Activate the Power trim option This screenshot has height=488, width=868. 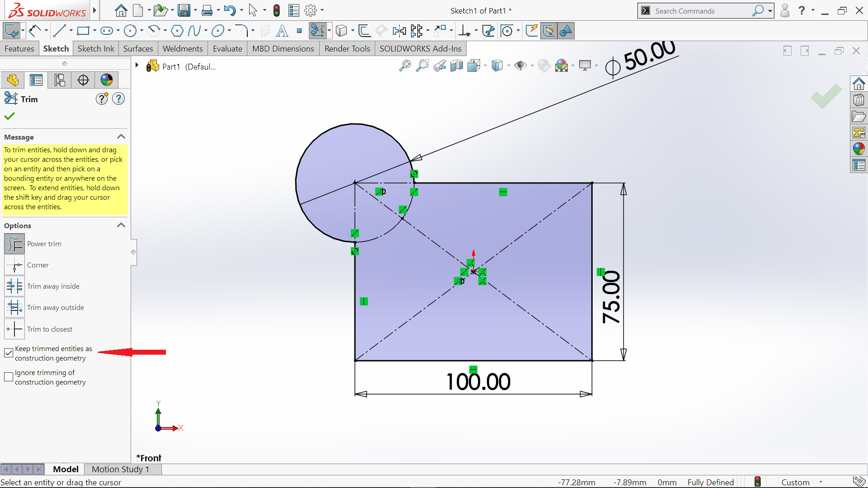(14, 244)
